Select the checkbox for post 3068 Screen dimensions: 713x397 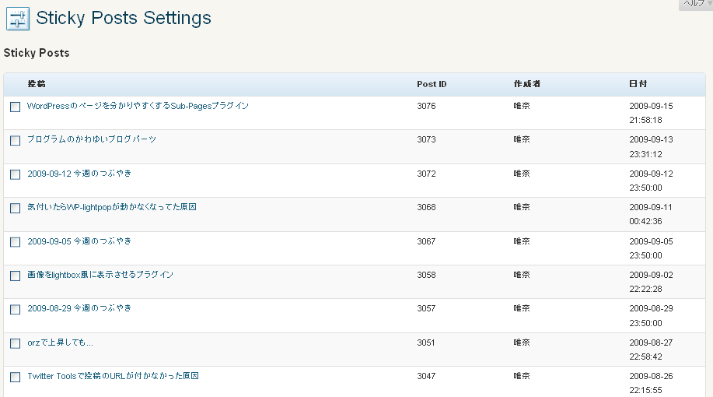click(15, 208)
